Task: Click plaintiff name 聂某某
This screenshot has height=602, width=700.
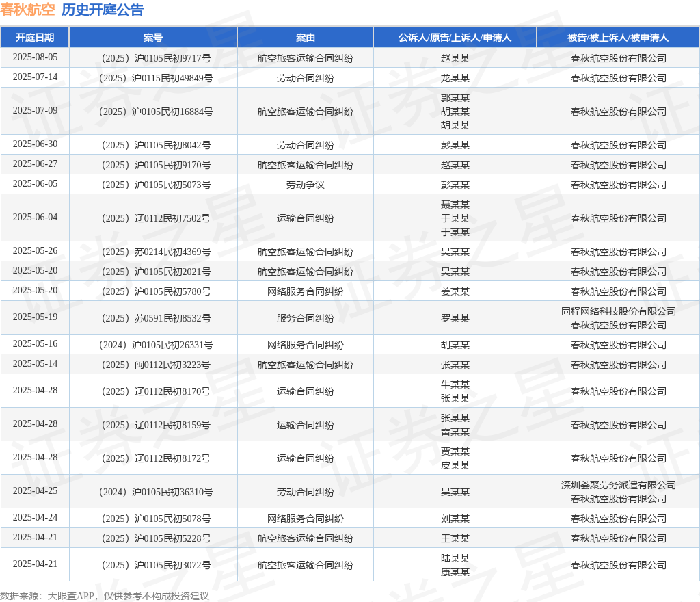Action: pyautogui.click(x=455, y=205)
